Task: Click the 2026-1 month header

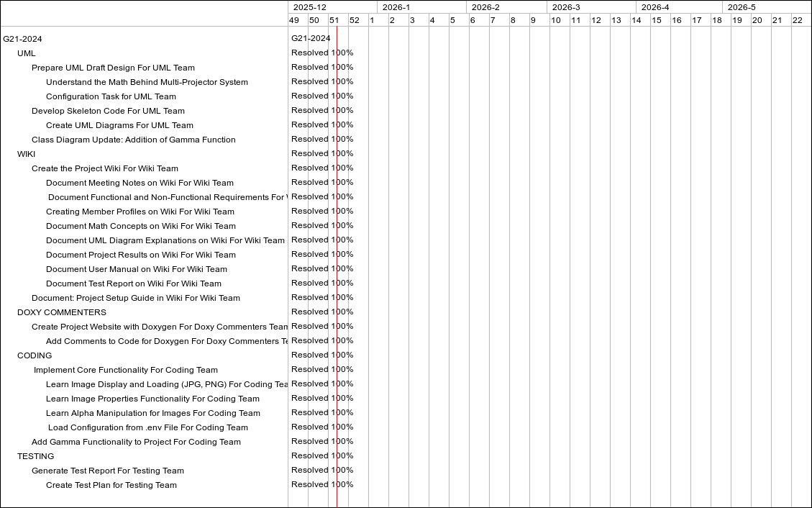Action: coord(396,7)
